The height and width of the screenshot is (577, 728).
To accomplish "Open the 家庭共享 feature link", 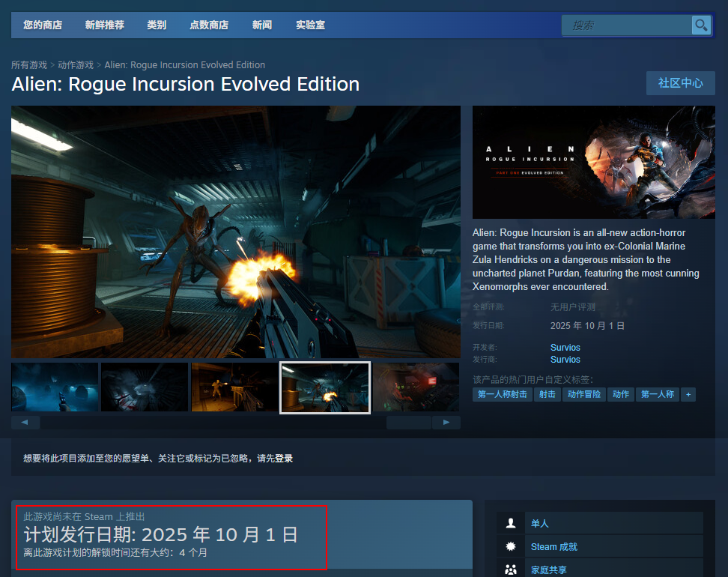I will pos(549,570).
